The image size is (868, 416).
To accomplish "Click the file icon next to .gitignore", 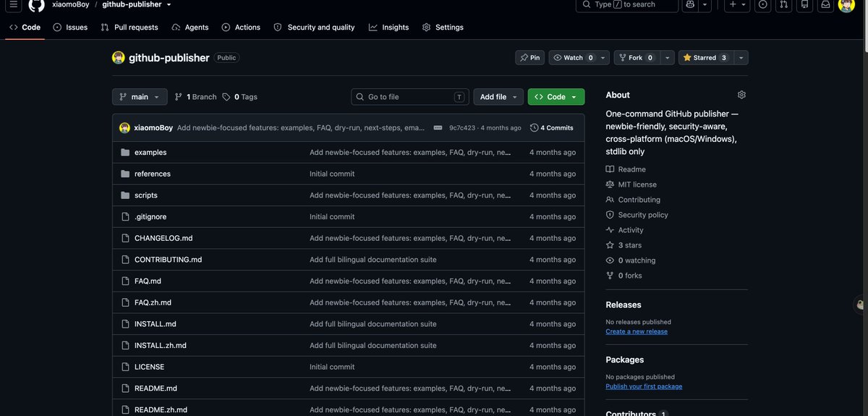I will [x=125, y=216].
